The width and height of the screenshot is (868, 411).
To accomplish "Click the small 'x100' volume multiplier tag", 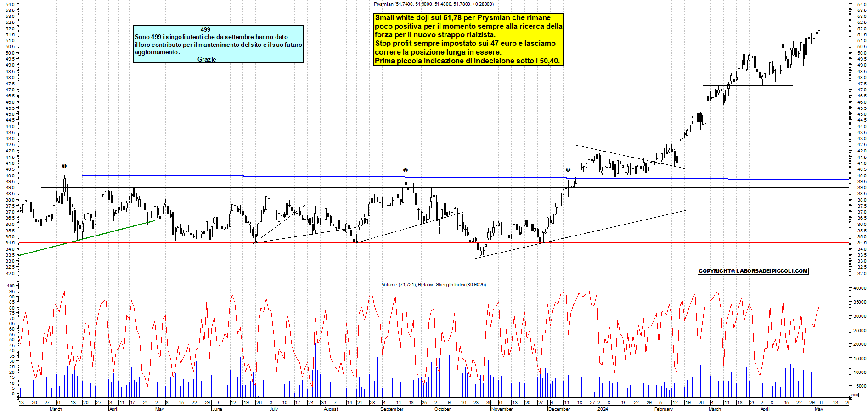I will tap(854, 395).
